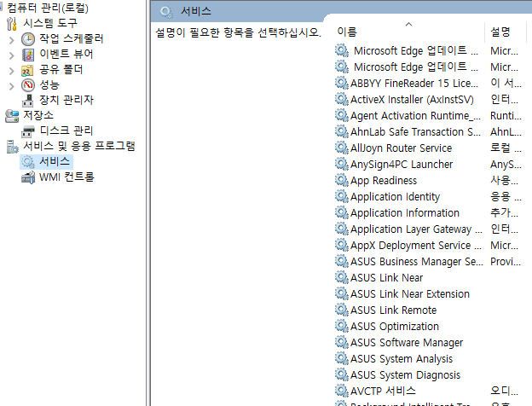Click the 성능 gauge icon

click(28, 85)
